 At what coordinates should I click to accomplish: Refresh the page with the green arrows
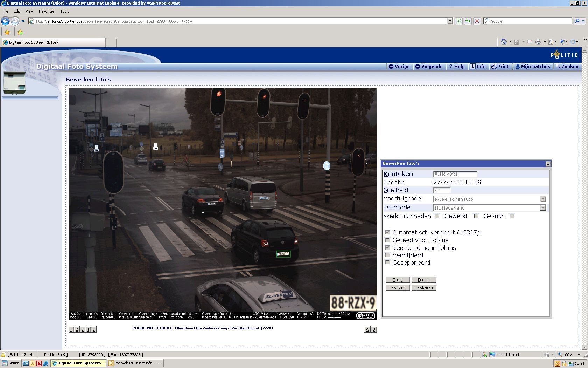(468, 21)
